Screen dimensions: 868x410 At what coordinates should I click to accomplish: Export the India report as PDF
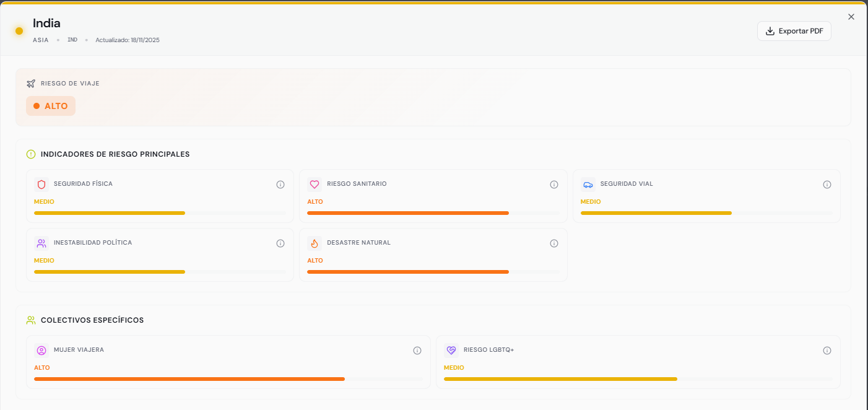794,31
